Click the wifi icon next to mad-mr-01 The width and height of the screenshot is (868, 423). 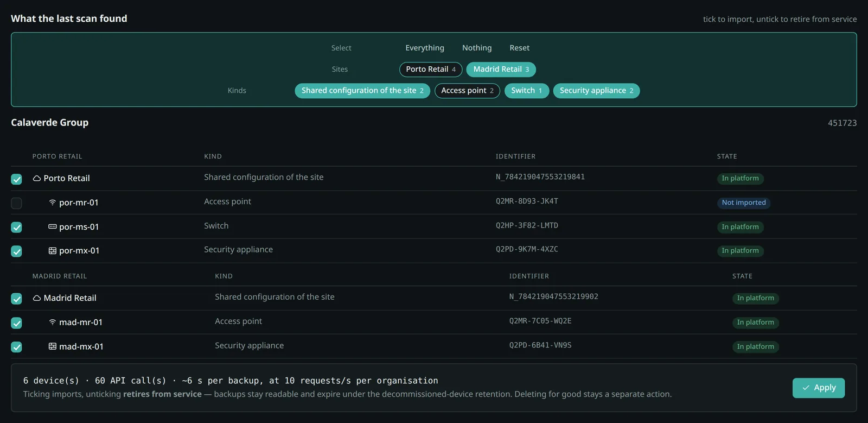pyautogui.click(x=53, y=322)
